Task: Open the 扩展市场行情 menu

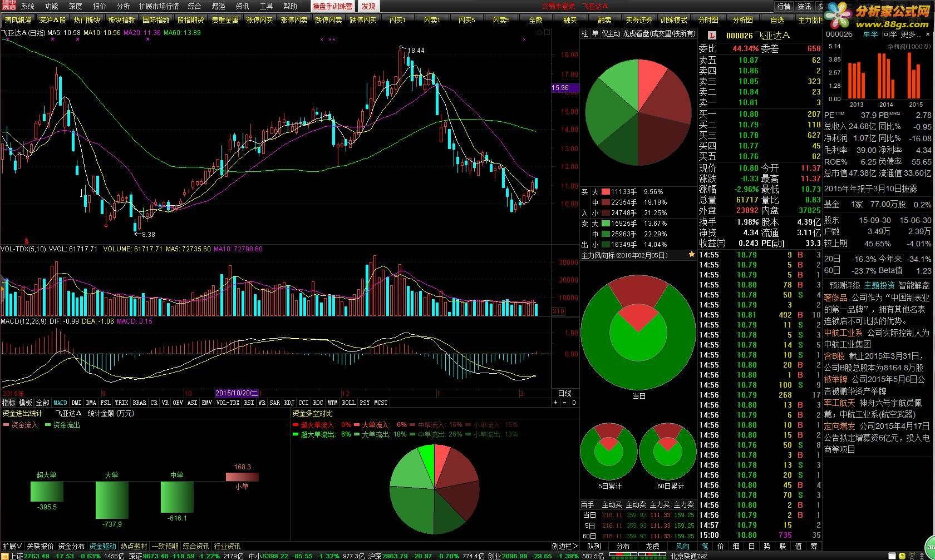Action: 159,6
